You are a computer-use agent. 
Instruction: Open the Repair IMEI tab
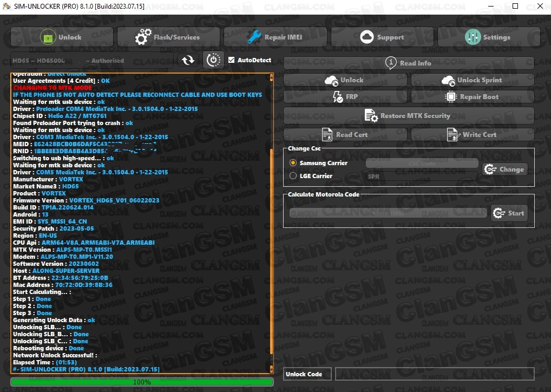(x=275, y=37)
